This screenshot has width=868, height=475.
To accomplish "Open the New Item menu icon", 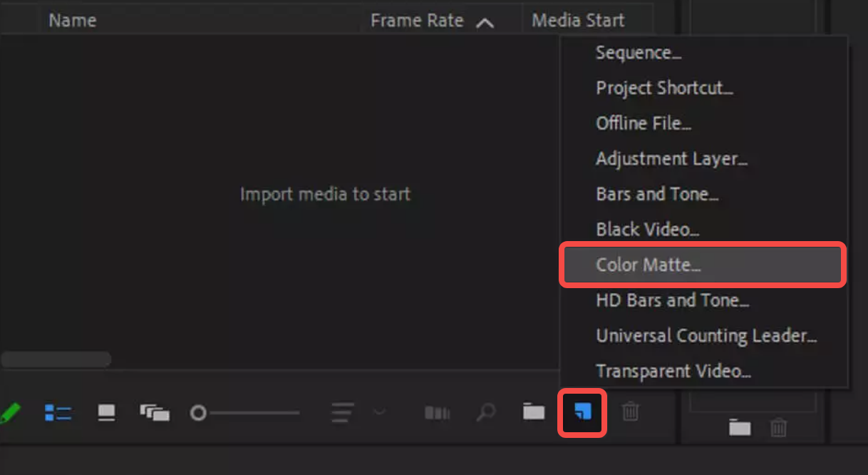I will tap(582, 412).
